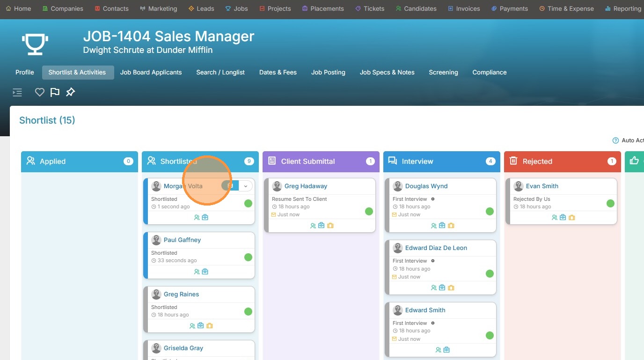
Task: Click the yellow suitcase icon on Greg Raines's card
Action: (210, 326)
